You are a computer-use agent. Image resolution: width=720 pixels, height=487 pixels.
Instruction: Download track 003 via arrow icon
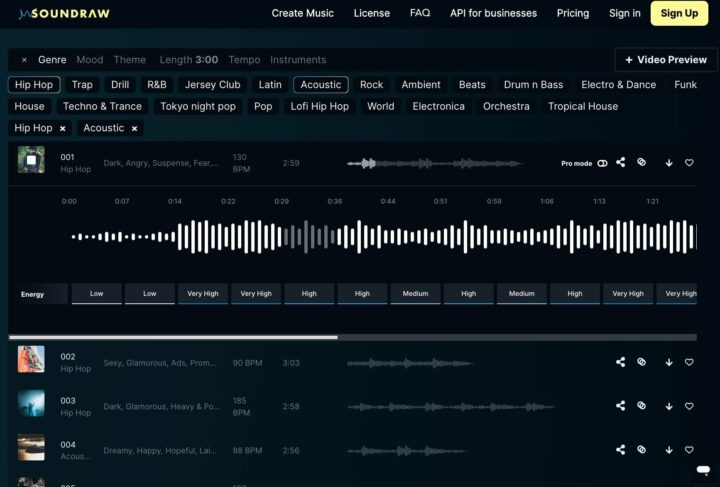(669, 406)
